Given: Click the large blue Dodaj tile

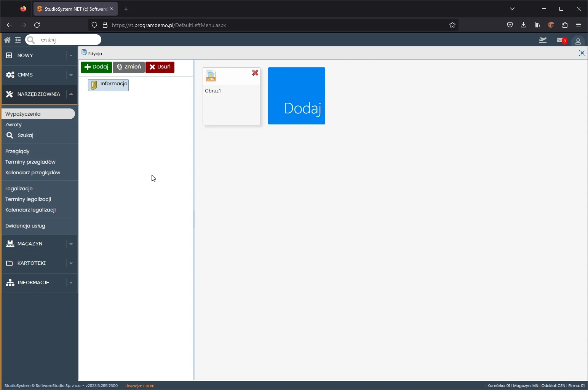Looking at the screenshot, I should pyautogui.click(x=297, y=96).
